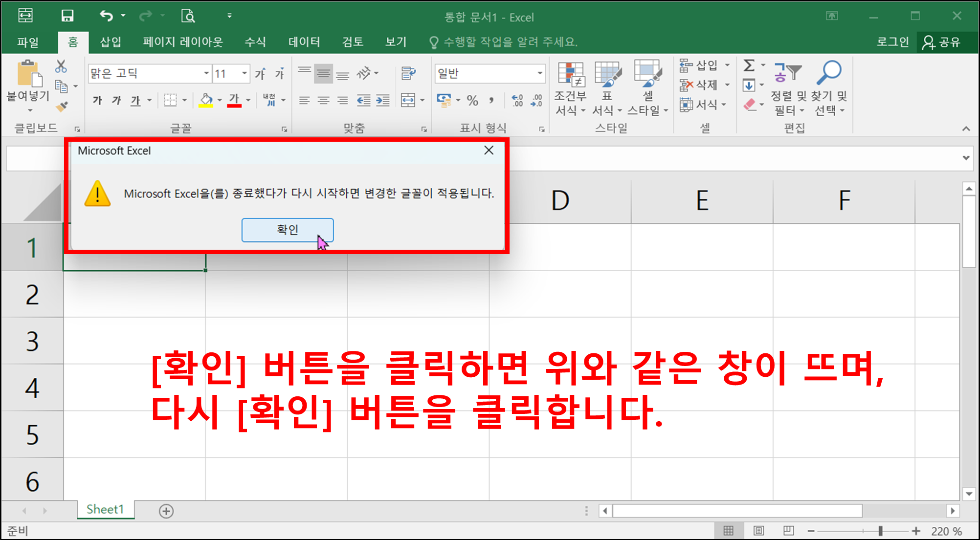Click the Cut scissors icon
The image size is (980, 540).
click(61, 66)
